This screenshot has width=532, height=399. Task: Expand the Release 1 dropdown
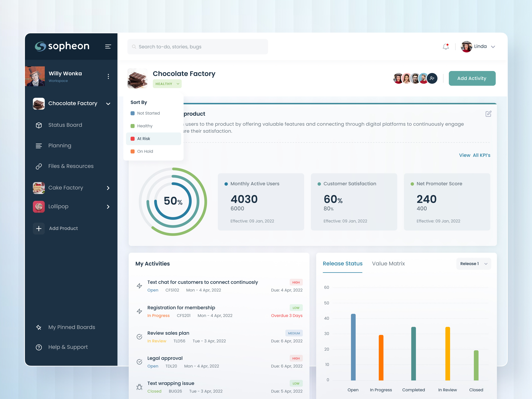(x=473, y=264)
